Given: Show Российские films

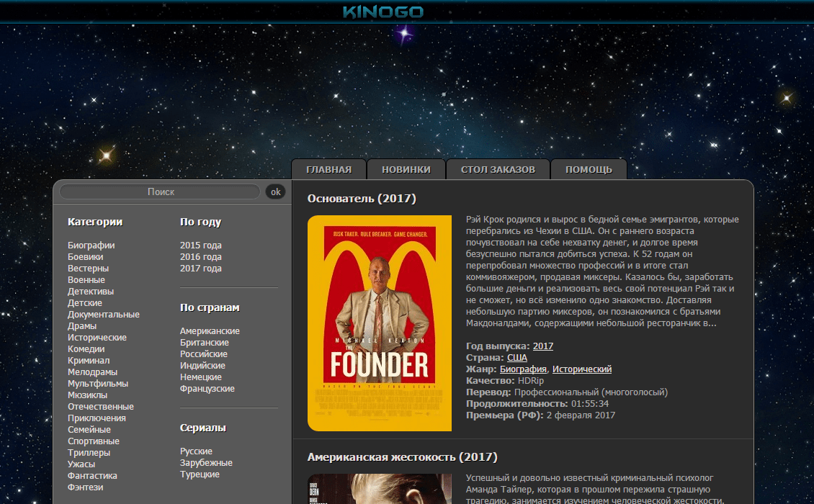Looking at the screenshot, I should coord(203,354).
